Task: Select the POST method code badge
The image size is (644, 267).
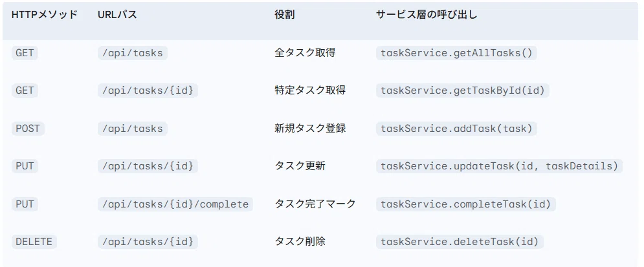Action: [x=28, y=129]
